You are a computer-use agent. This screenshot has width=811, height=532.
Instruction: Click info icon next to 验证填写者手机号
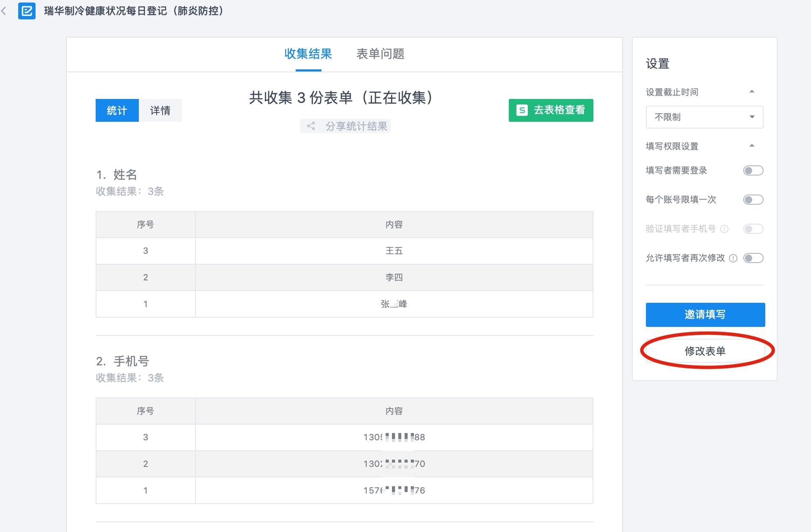(724, 229)
